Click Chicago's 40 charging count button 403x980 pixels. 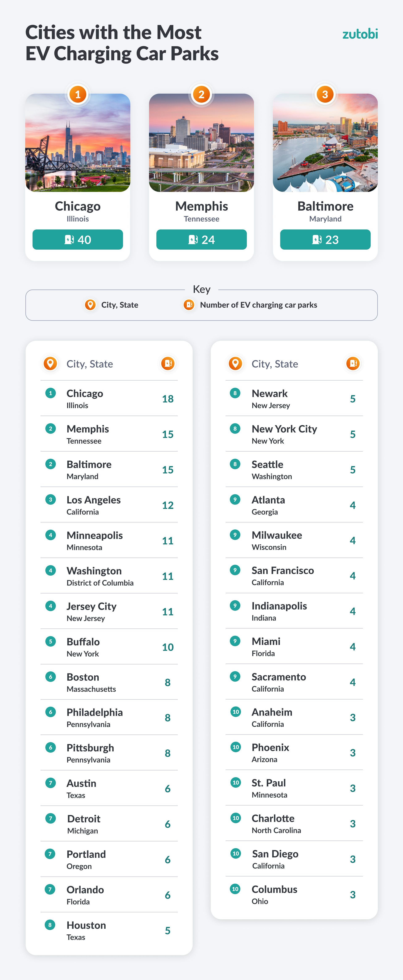[x=78, y=240]
